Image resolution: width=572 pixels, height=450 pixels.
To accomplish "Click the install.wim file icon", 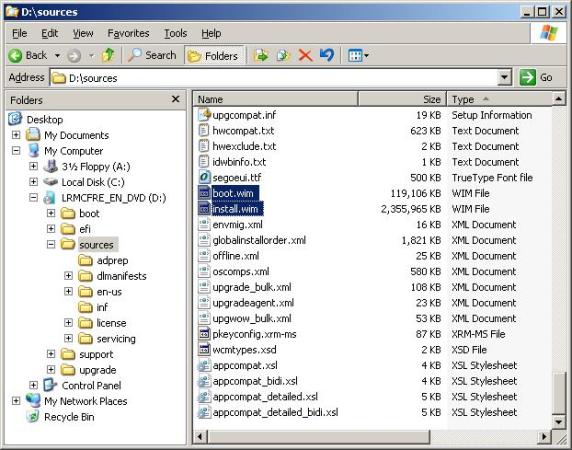I will click(204, 209).
